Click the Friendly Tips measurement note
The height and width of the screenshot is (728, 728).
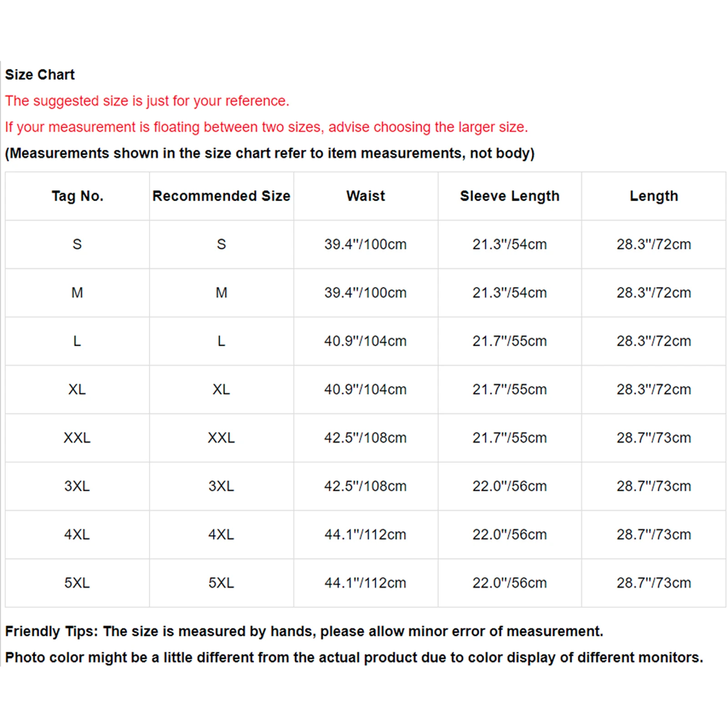click(x=304, y=631)
